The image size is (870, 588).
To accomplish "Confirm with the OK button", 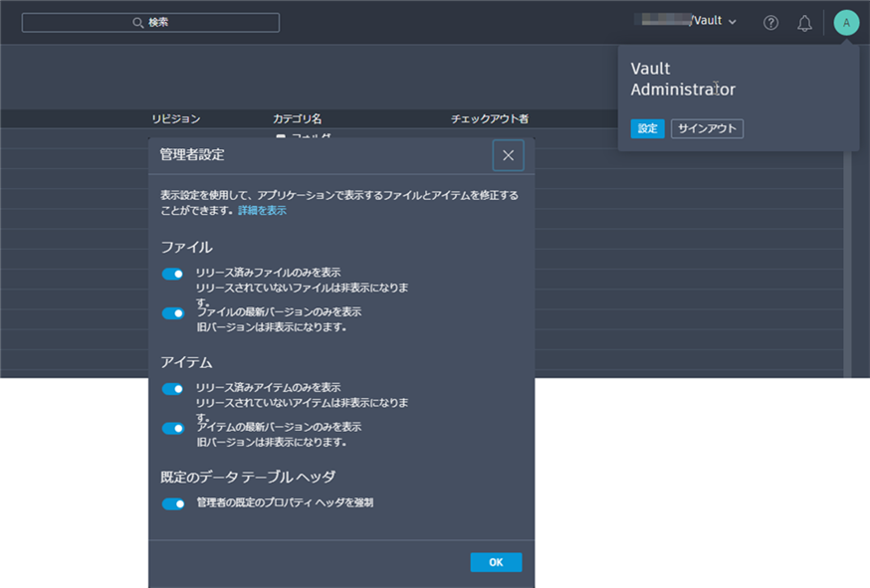I will coord(496,562).
